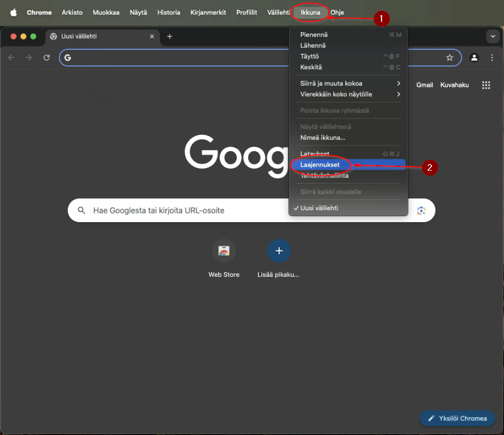
Task: Open the Profiilit menu
Action: (247, 12)
